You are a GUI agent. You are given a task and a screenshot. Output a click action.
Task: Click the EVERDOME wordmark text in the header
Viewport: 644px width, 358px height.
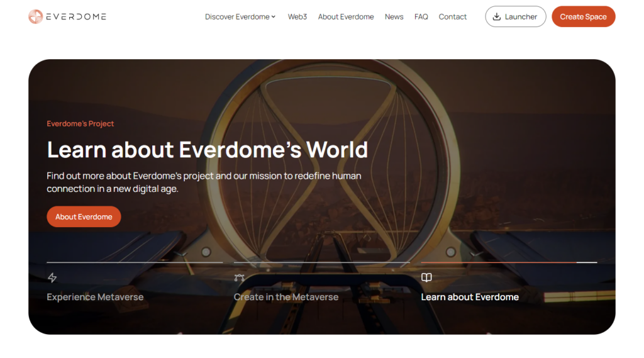click(x=75, y=16)
